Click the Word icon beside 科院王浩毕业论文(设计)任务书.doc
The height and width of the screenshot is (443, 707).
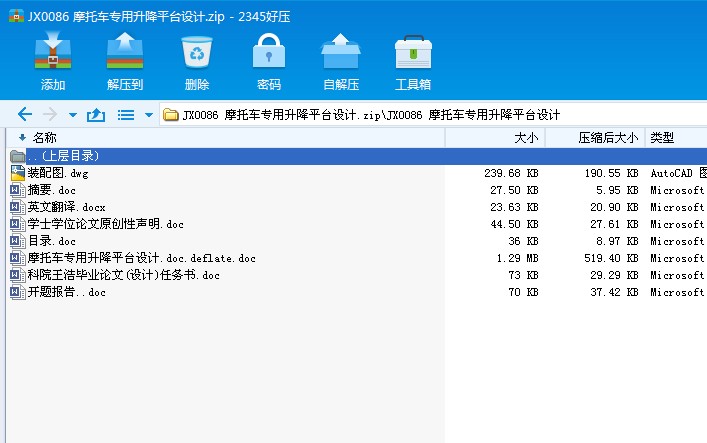18,275
